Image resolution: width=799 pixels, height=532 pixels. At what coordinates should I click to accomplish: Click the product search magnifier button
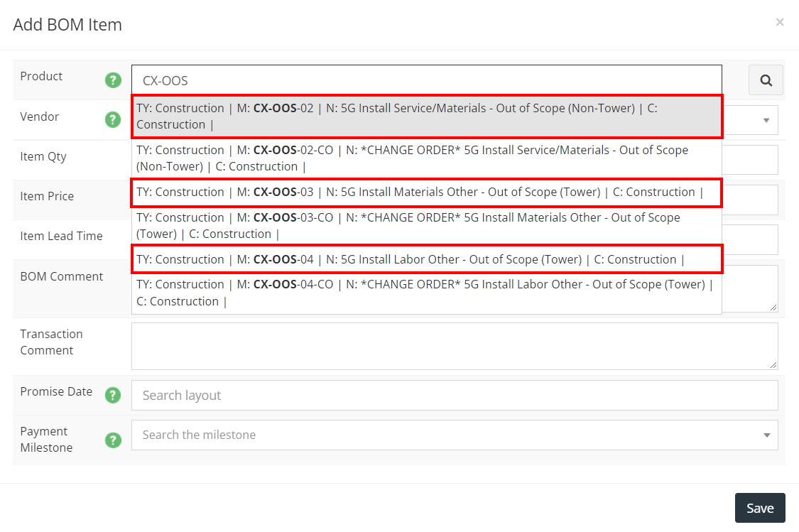[766, 80]
